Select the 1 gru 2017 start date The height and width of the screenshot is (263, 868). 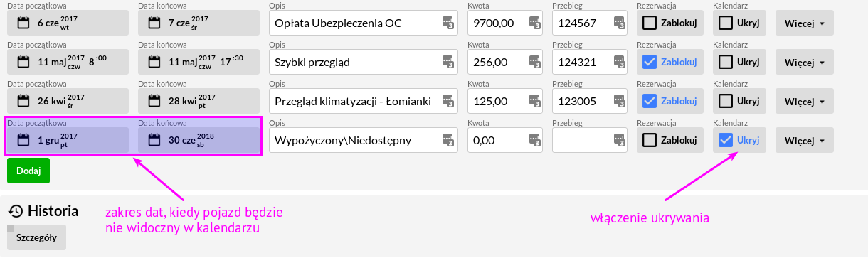[68, 140]
